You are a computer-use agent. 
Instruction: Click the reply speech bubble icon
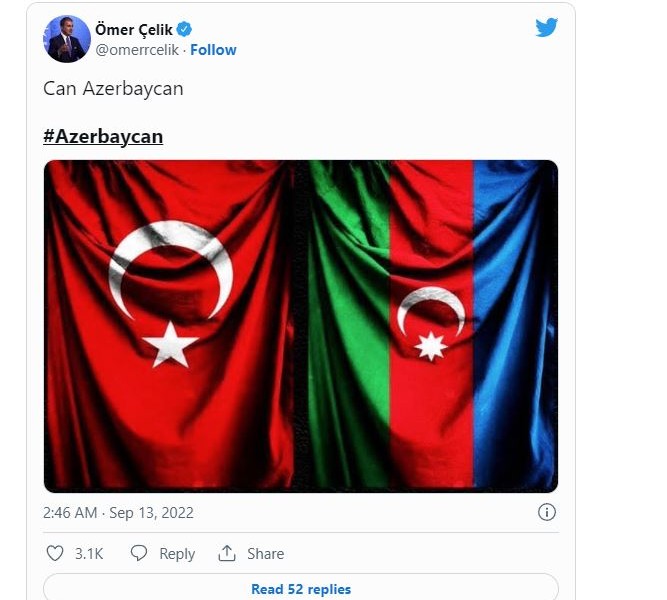click(139, 553)
